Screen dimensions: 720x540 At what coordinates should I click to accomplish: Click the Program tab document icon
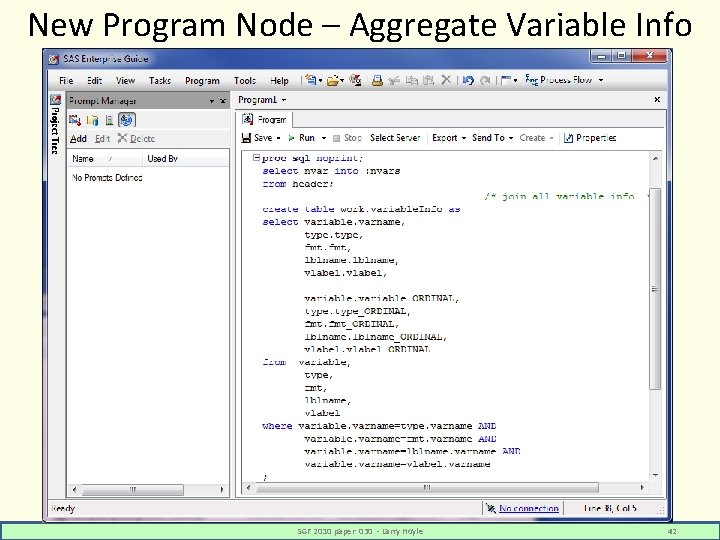point(248,119)
